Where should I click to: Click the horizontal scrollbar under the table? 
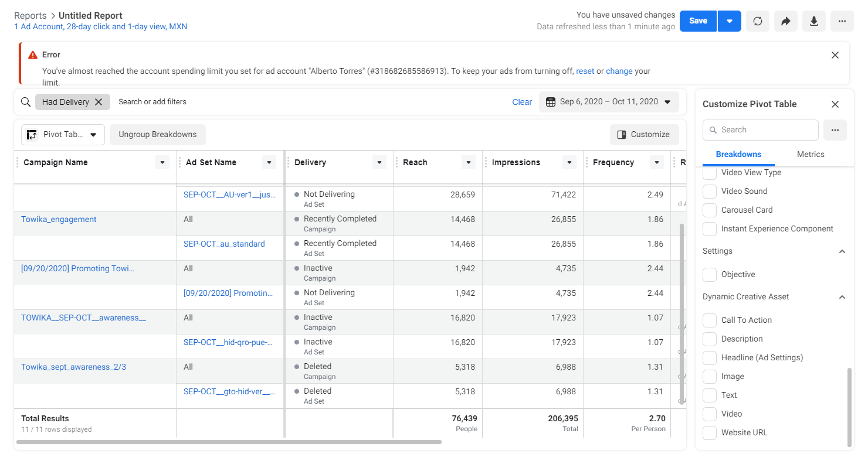coord(229,442)
